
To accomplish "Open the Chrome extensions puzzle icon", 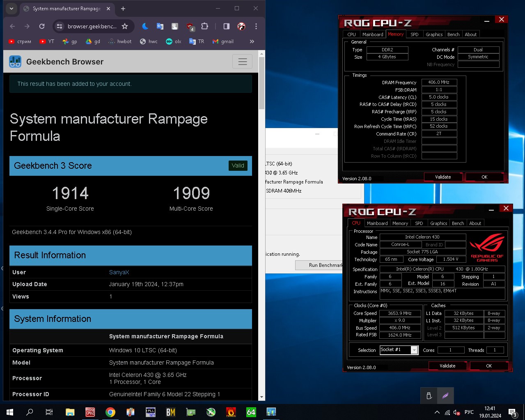I will (x=204, y=26).
